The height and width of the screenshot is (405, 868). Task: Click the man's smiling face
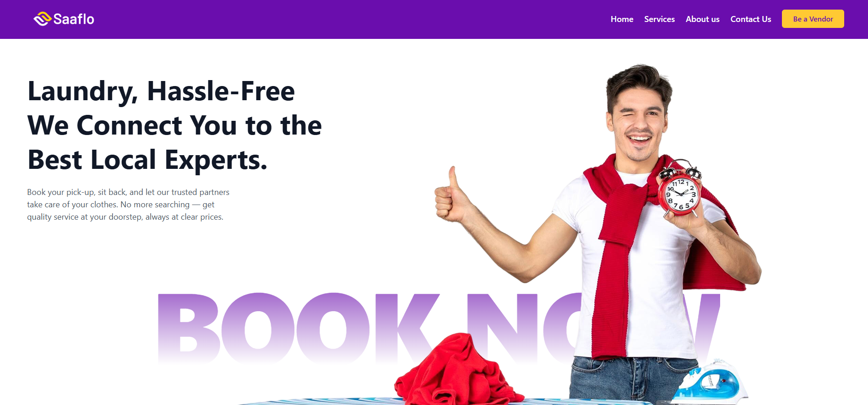tap(639, 126)
